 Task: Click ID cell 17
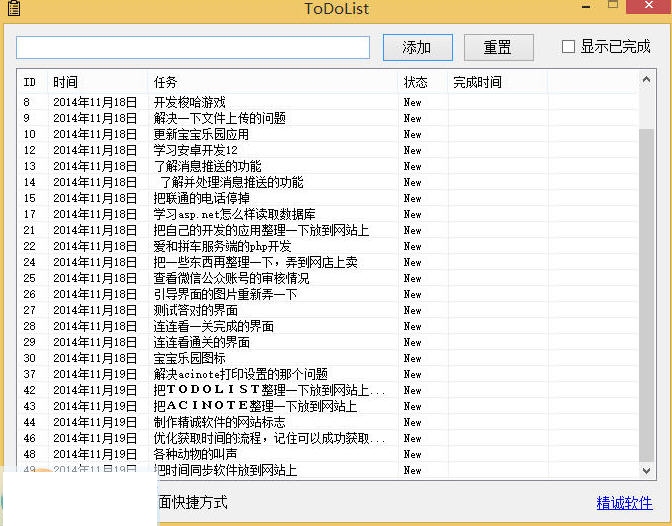pyautogui.click(x=29, y=214)
